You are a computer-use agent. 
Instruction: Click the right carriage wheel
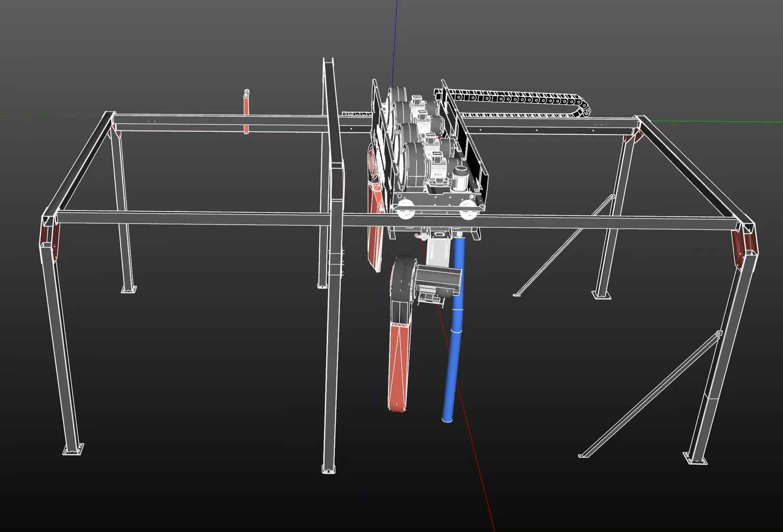coord(467,210)
